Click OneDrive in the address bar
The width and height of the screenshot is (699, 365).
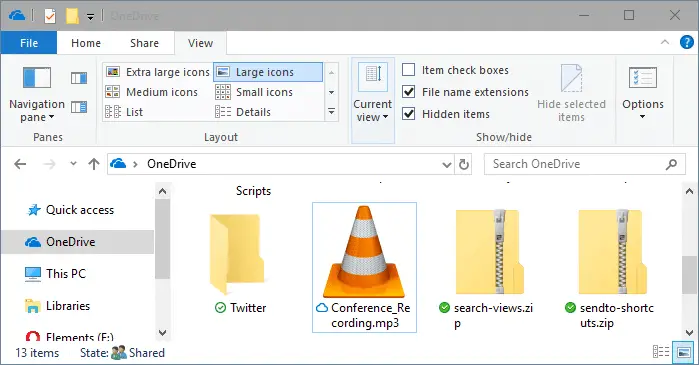click(172, 164)
